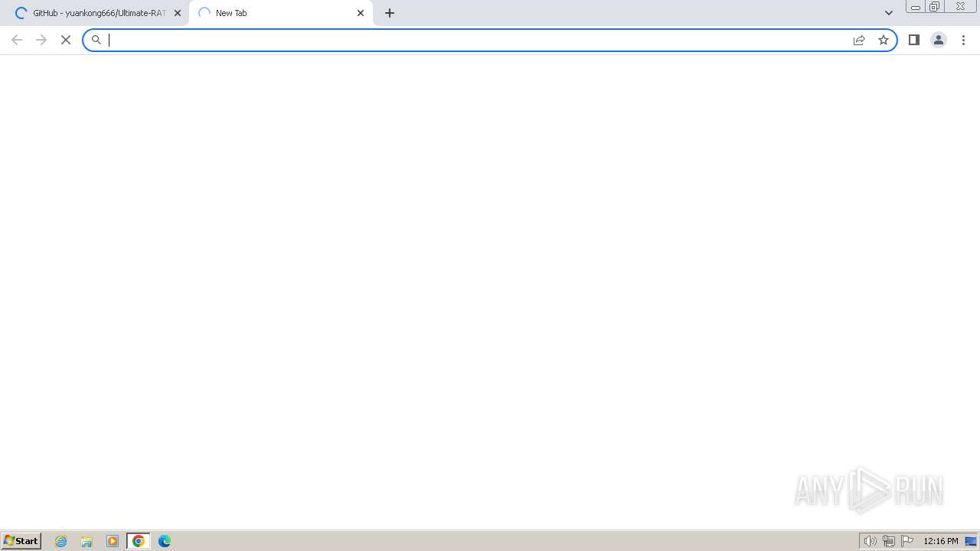Open the profile avatar menu
980x551 pixels.
(x=939, y=40)
